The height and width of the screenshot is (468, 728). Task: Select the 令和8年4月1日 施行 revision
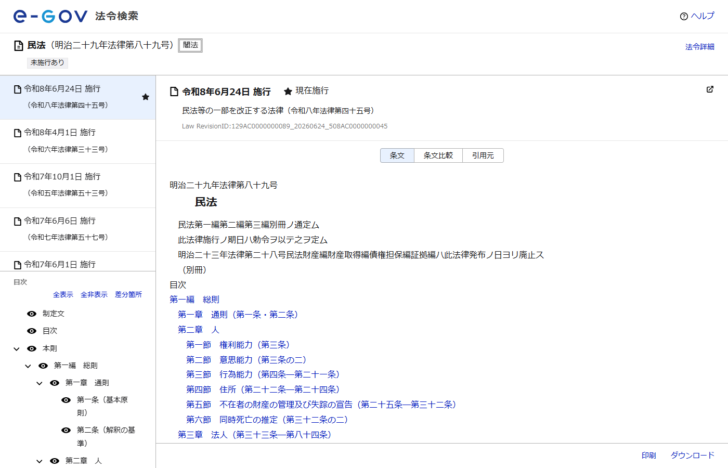point(78,141)
